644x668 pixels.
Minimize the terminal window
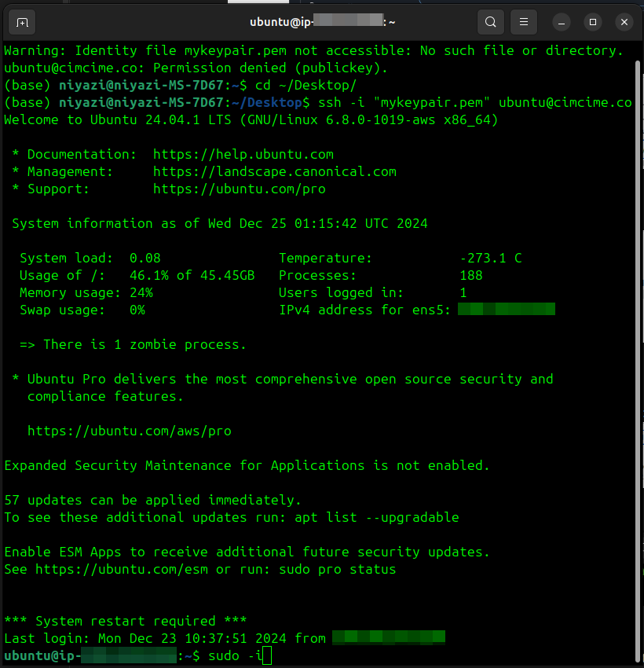[x=562, y=22]
